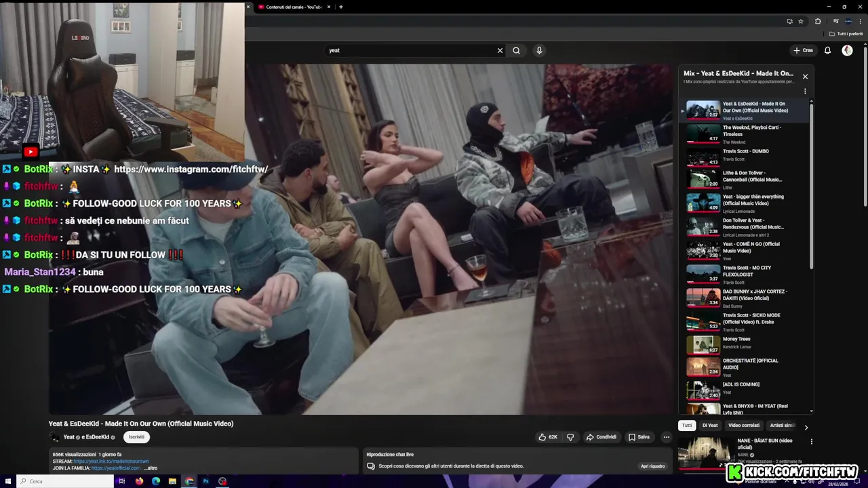Open Chrome media controls icon
The height and width of the screenshot is (488, 868).
click(x=835, y=21)
